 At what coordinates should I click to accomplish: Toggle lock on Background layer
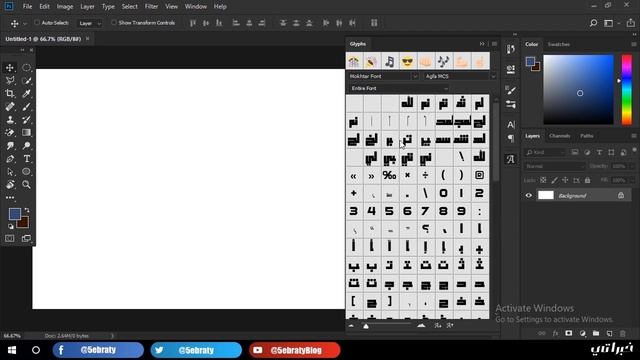pos(621,196)
